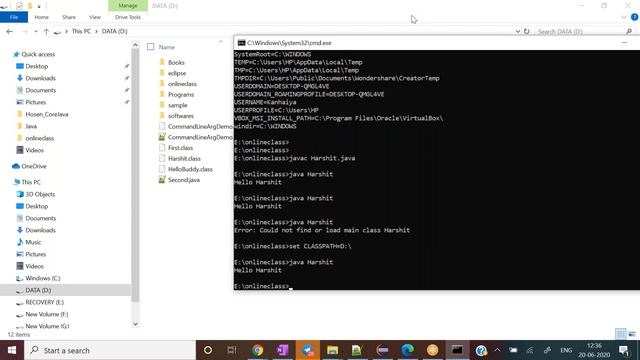Select This PC in navigation pane
The height and width of the screenshot is (360, 640).
(x=31, y=182)
